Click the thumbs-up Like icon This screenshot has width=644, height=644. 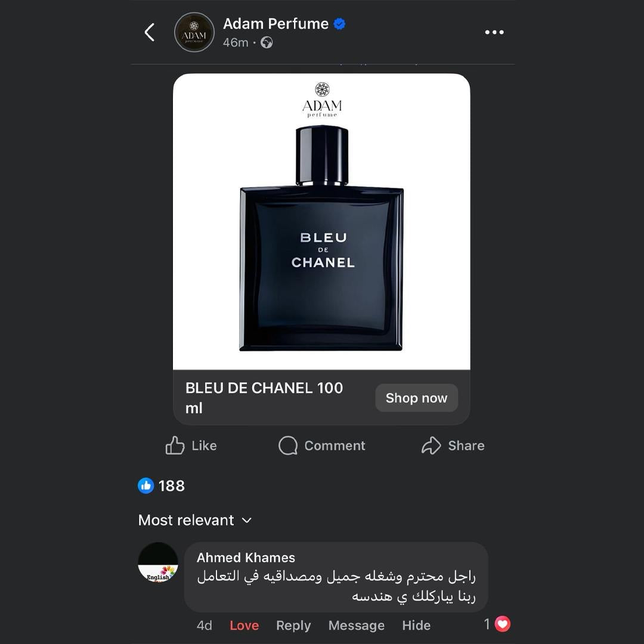[175, 445]
